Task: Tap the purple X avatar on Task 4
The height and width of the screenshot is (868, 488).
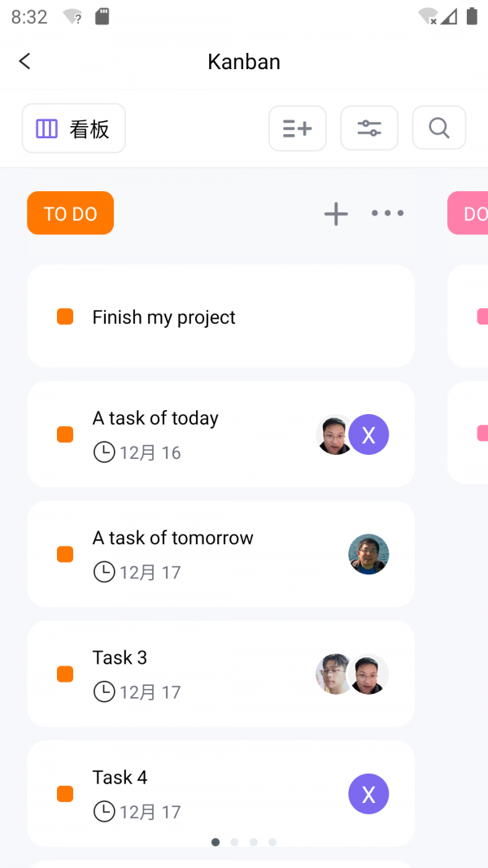Action: tap(368, 794)
